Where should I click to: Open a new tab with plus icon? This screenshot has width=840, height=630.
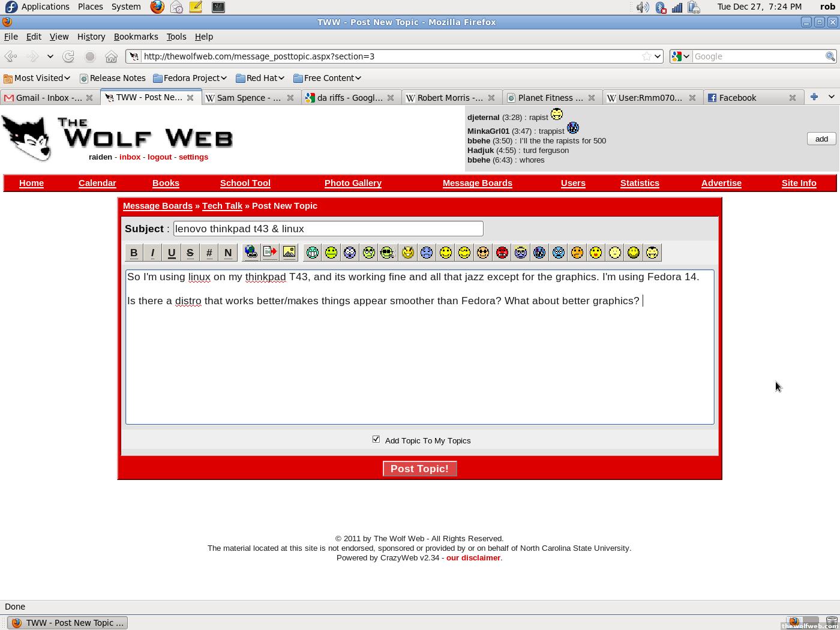814,97
